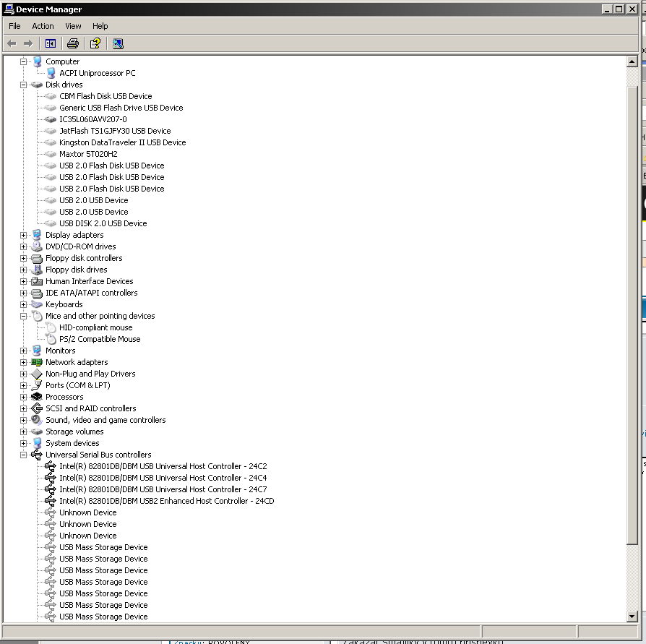Open the View menu
The height and width of the screenshot is (644, 646).
73,26
